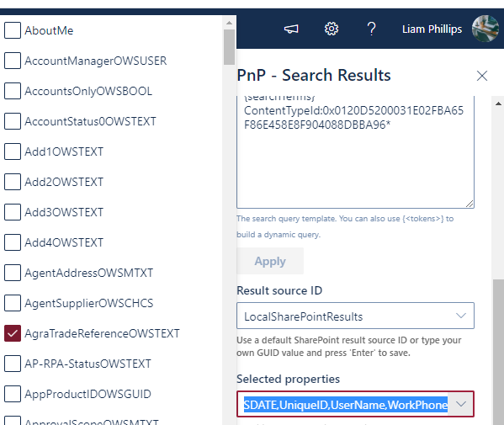Viewport: 504px width, 425px height.
Task: Click the 'Result source ID' label
Action: tap(279, 290)
